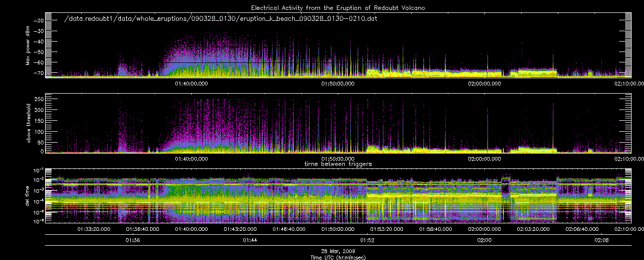The height and width of the screenshot is (260, 644).
Task: Click 01:50:00.000 under the above-threshold plot
Action: coord(338,159)
